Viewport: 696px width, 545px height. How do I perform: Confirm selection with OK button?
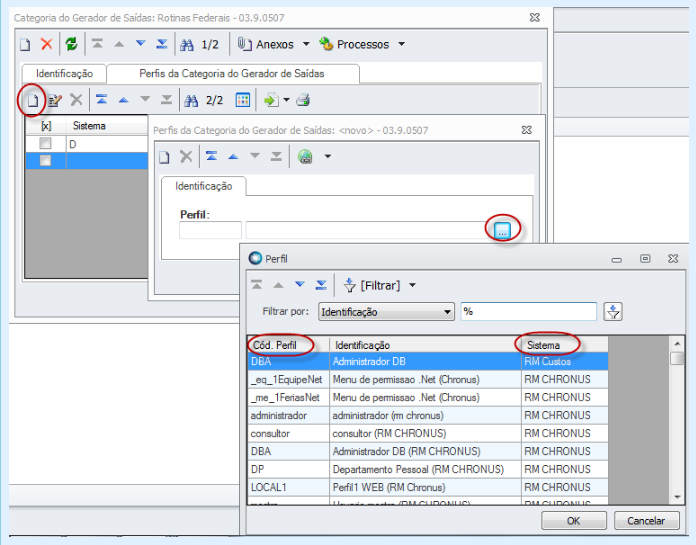(573, 521)
